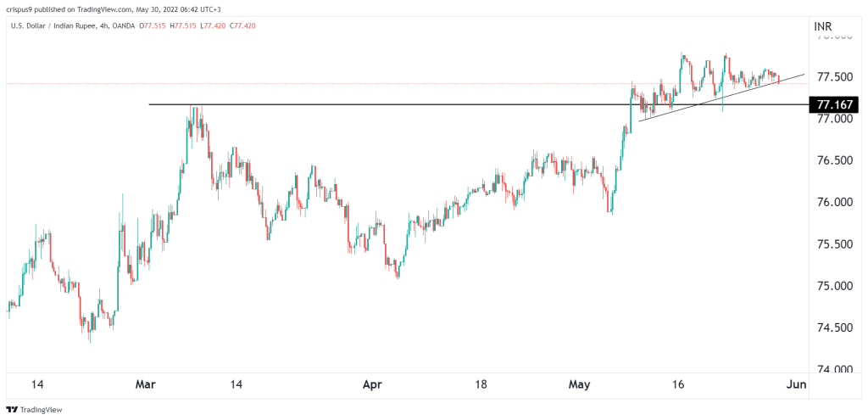Click the 76.000 price axis label
This screenshot has width=868, height=420.
(x=834, y=203)
